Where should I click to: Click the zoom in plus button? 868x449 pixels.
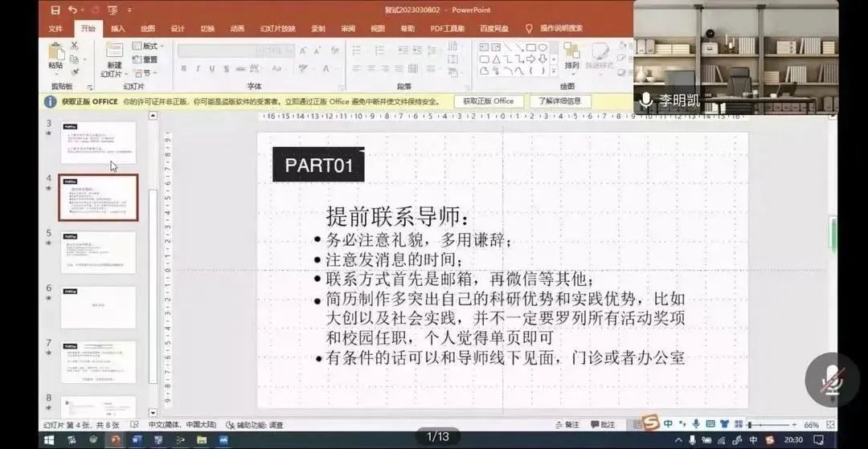click(x=794, y=425)
